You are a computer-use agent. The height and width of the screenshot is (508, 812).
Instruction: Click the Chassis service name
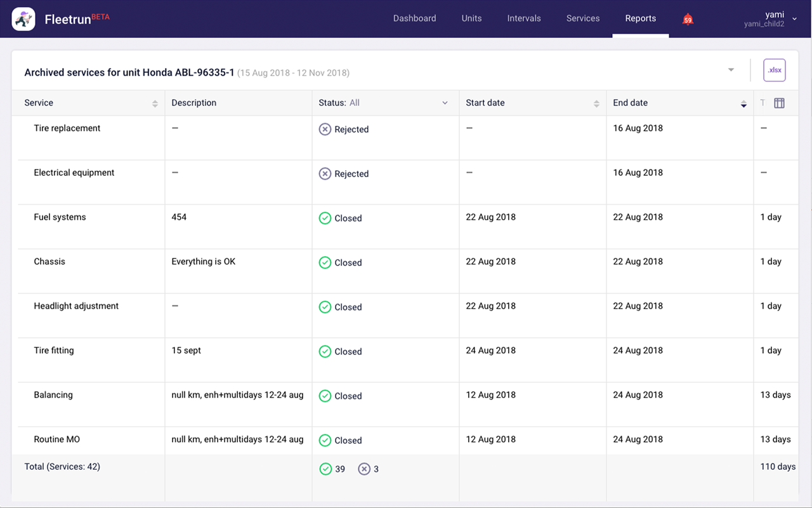pyautogui.click(x=49, y=262)
